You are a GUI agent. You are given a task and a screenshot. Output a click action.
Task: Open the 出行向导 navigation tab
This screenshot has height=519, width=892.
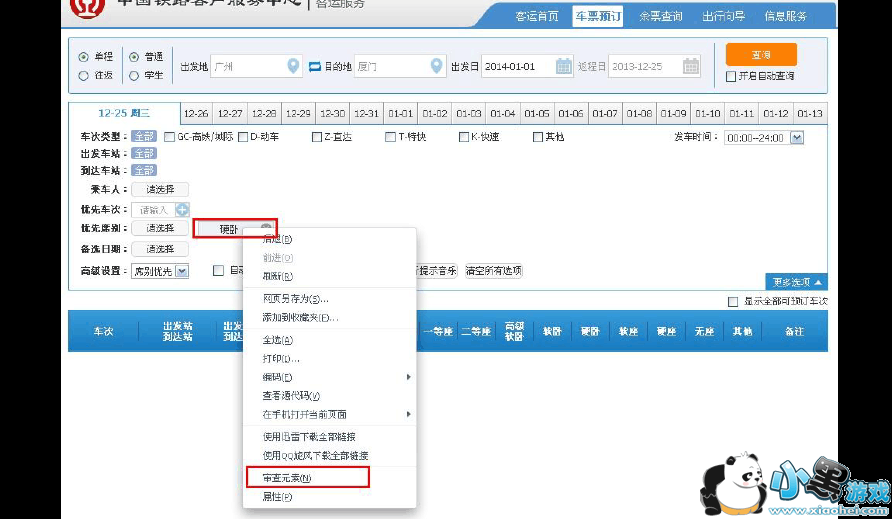coord(723,16)
